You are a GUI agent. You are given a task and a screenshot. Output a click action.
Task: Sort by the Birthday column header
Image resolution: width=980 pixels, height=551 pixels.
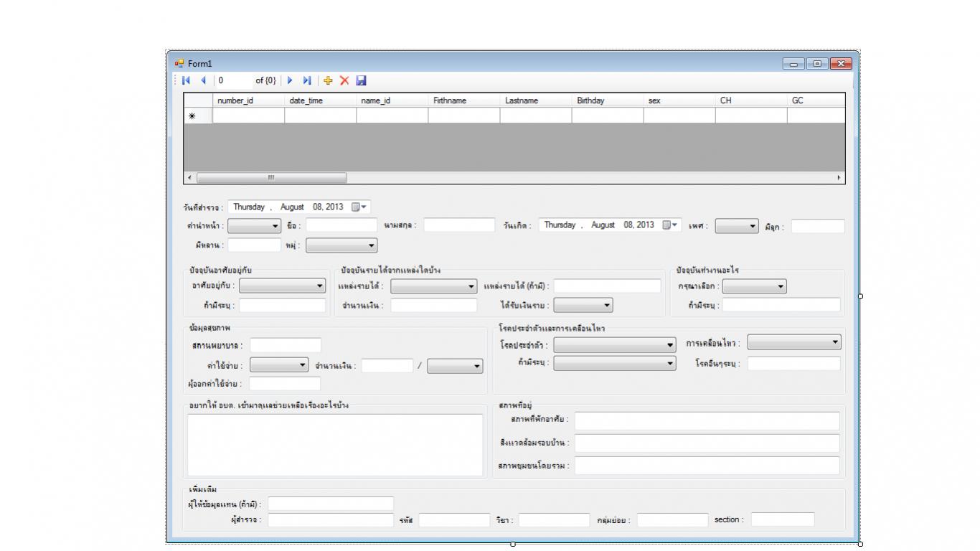tap(607, 100)
